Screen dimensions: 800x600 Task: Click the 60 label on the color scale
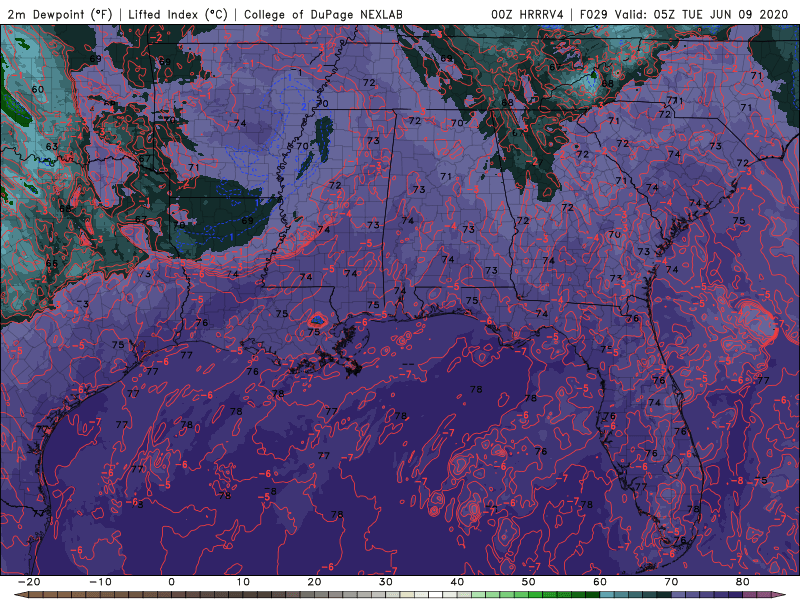(600, 582)
